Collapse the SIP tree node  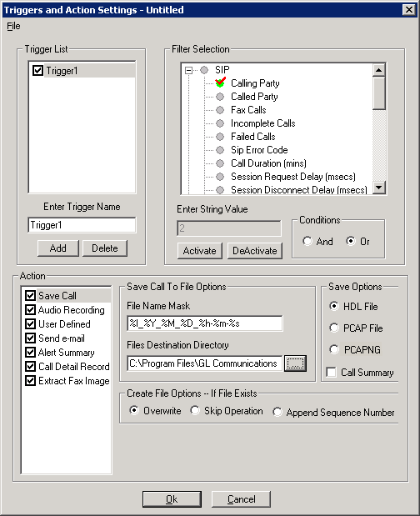pyautogui.click(x=188, y=70)
